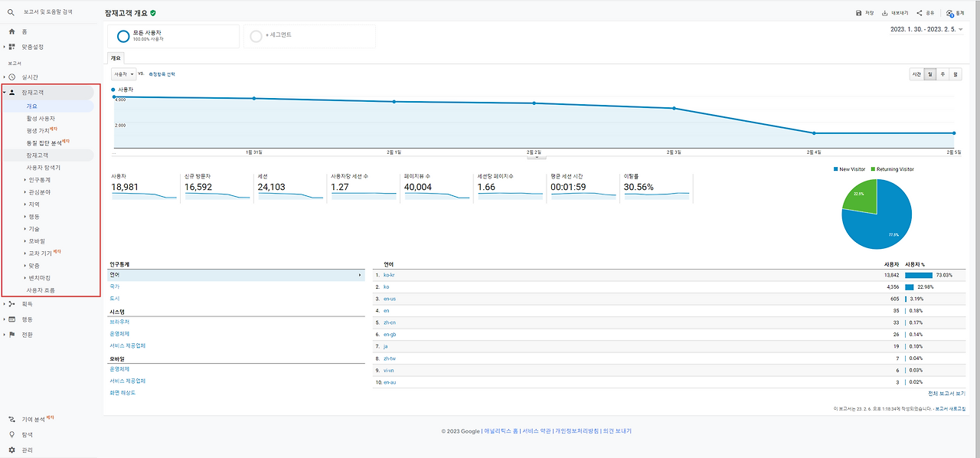Open 관리 admin gear icon
The height and width of the screenshot is (458, 980).
[11, 450]
